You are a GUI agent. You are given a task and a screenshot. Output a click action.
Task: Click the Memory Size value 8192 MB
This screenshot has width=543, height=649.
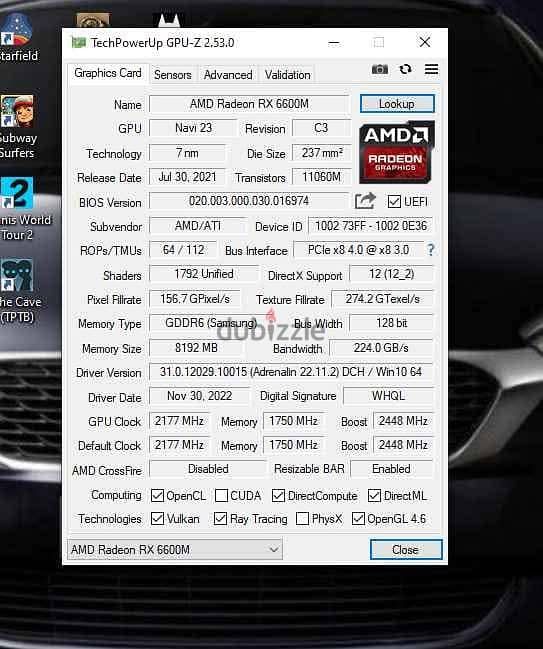[x=196, y=348]
